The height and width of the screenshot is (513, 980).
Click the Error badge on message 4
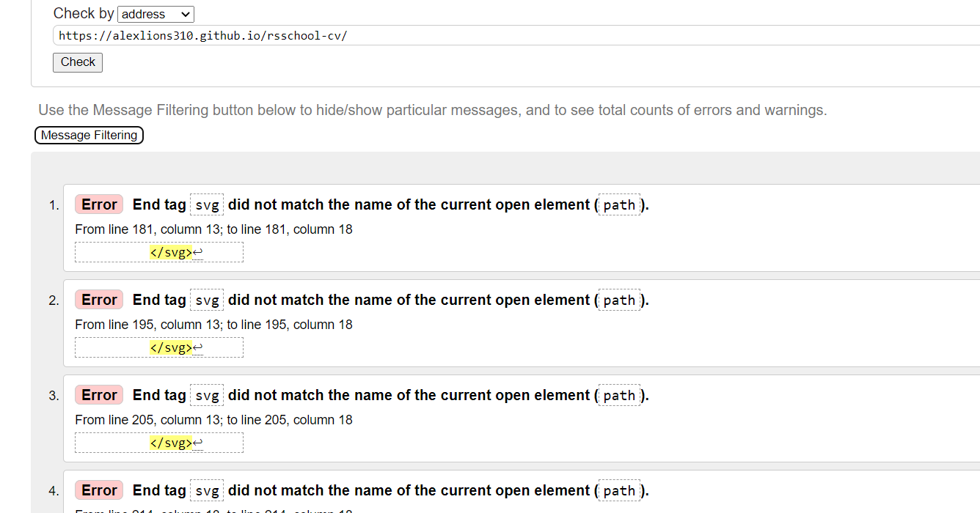coord(98,490)
